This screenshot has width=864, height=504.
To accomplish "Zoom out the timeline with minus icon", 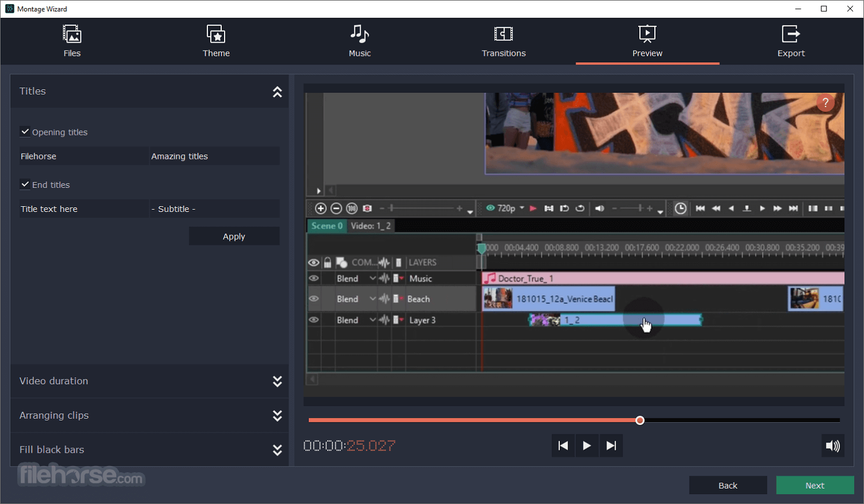I will pyautogui.click(x=336, y=209).
